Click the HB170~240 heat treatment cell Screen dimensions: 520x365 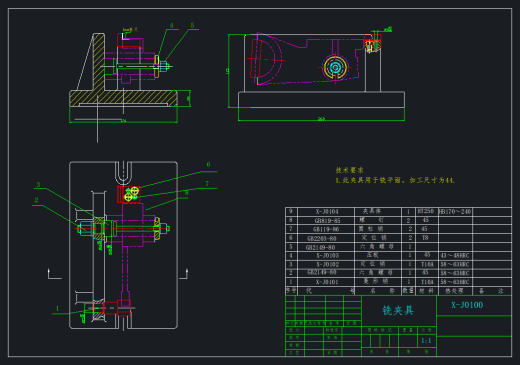click(x=455, y=211)
